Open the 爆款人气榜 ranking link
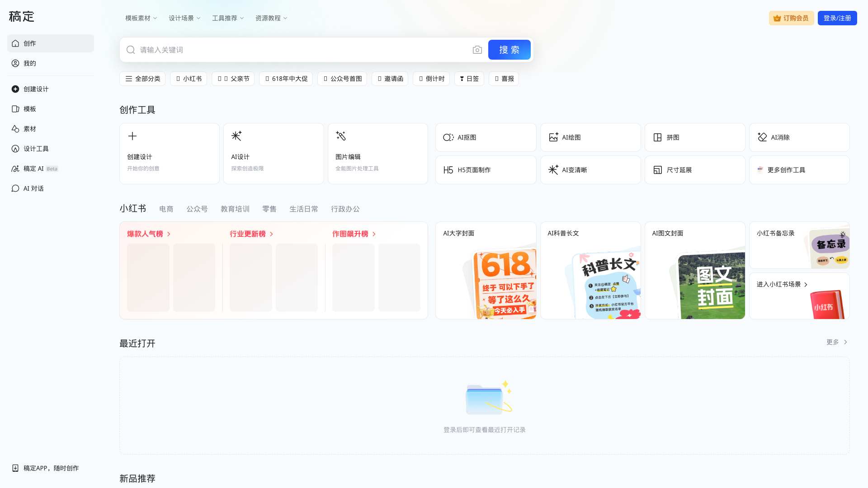868x488 pixels. pyautogui.click(x=149, y=234)
